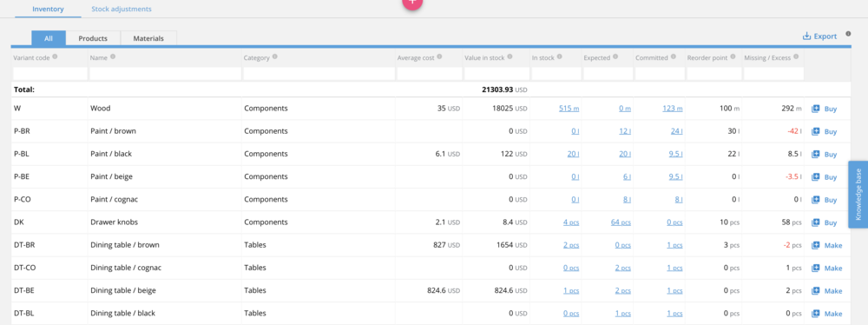This screenshot has height=325, width=868.
Task: Click info icon beside In stock header
Action: (560, 56)
